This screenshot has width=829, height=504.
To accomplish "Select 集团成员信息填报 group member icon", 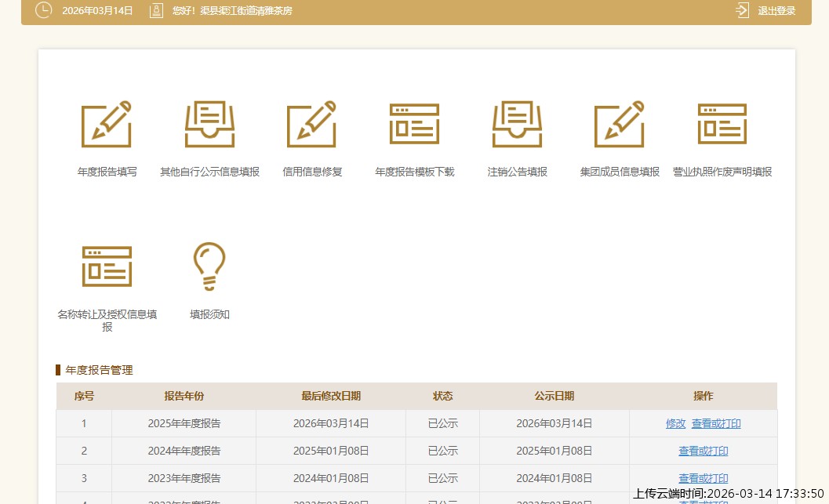I will coord(619,124).
